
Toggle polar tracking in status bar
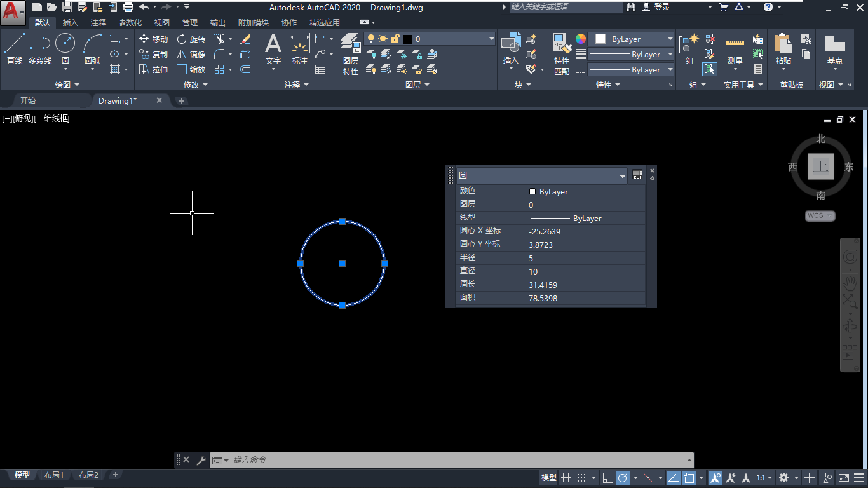[623, 478]
